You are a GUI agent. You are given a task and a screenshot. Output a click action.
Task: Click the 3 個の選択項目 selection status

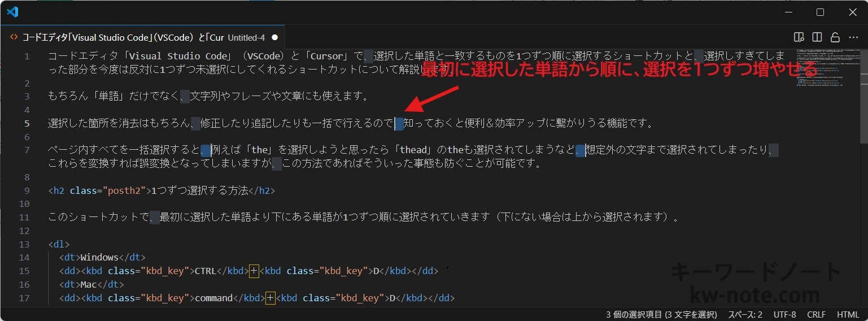661,314
